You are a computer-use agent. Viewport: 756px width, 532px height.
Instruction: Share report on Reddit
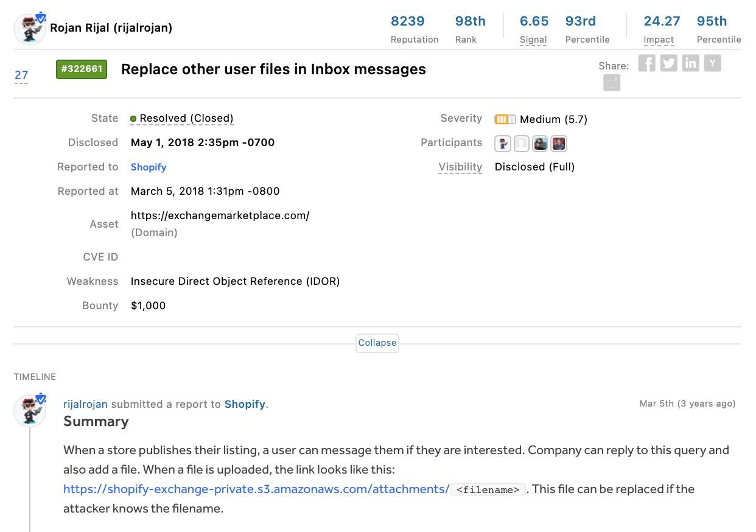tap(612, 83)
